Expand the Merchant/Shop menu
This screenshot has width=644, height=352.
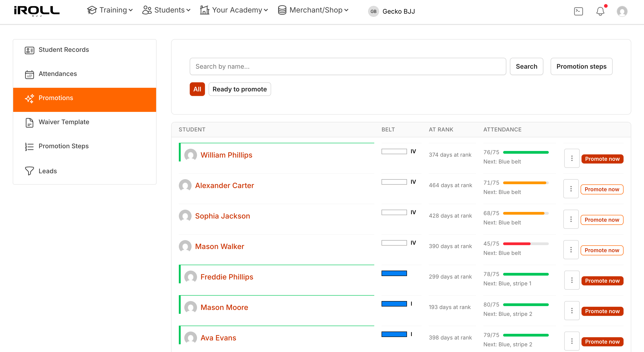tap(313, 10)
